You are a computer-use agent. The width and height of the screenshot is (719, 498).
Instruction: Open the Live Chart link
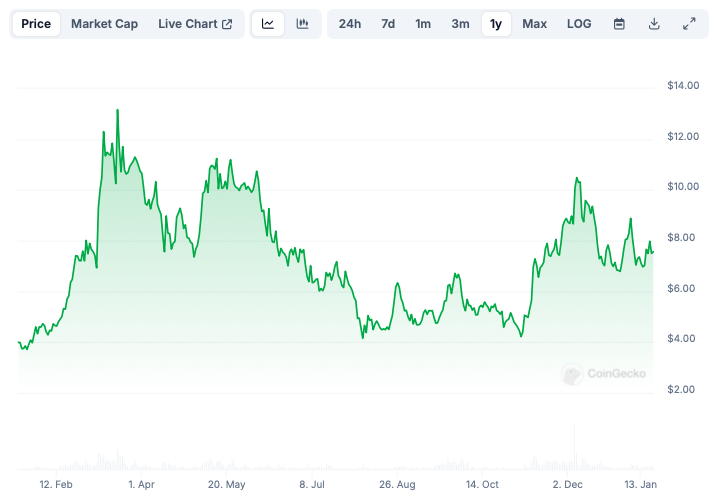[x=188, y=24]
